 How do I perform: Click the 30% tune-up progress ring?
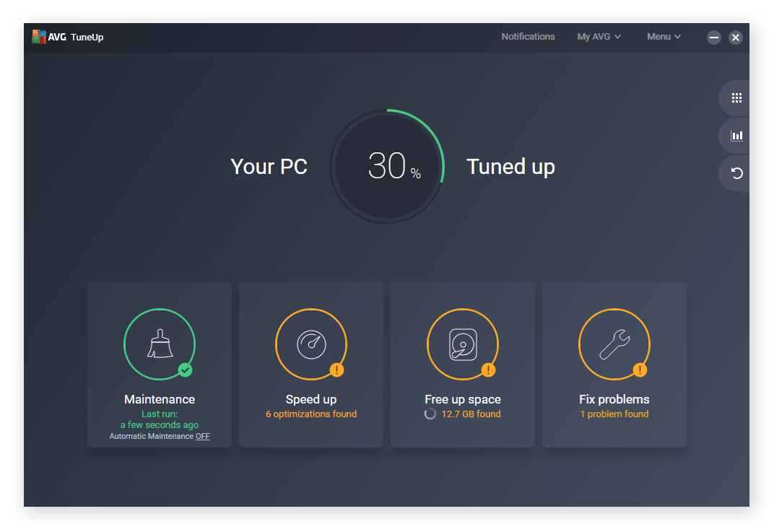(386, 167)
